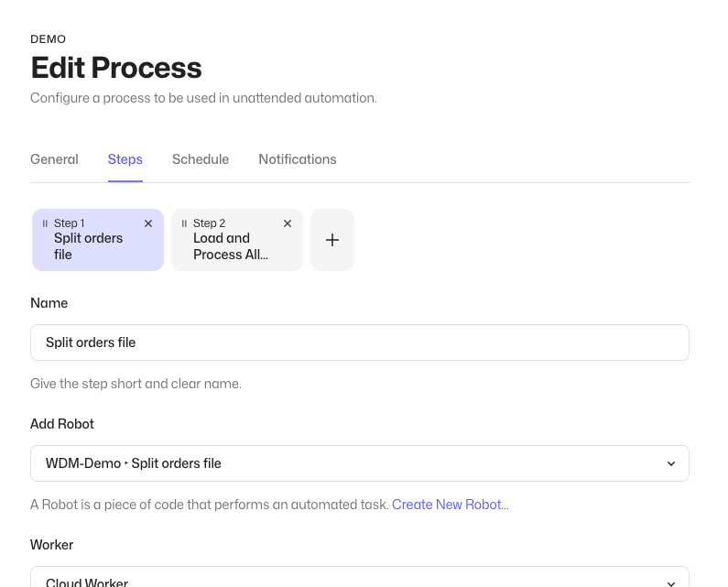Click the DEMO workspace label
Image resolution: width=728 pixels, height=587 pixels.
coord(49,39)
